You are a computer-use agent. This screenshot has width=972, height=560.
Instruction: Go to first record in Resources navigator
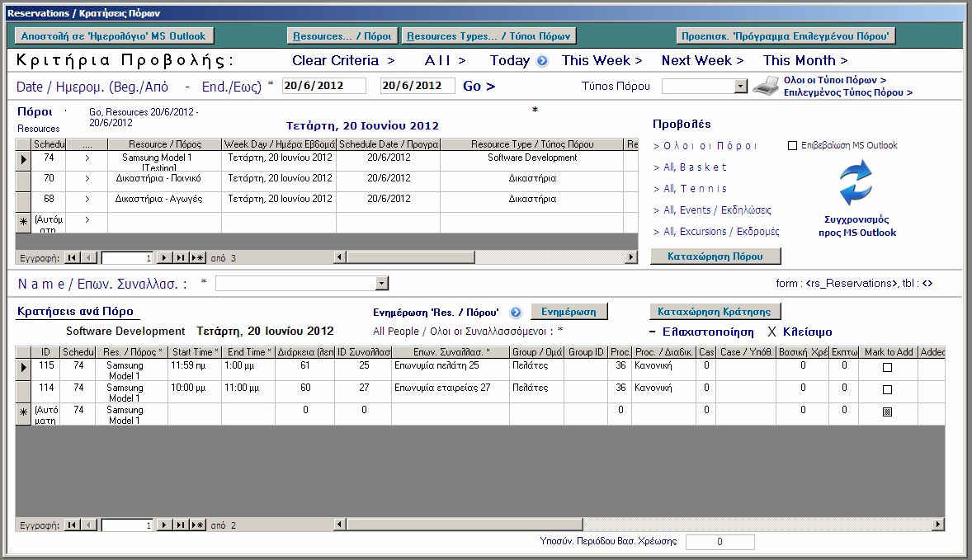(72, 257)
